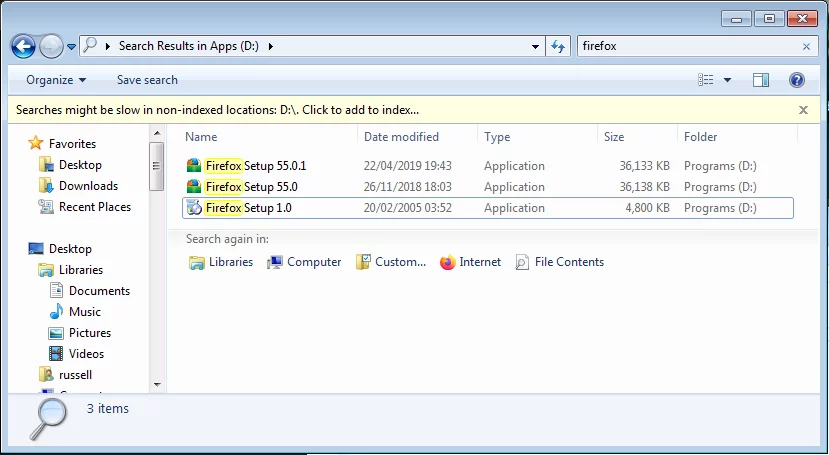
Task: Click the Refresh button beside address bar
Action: [x=559, y=46]
